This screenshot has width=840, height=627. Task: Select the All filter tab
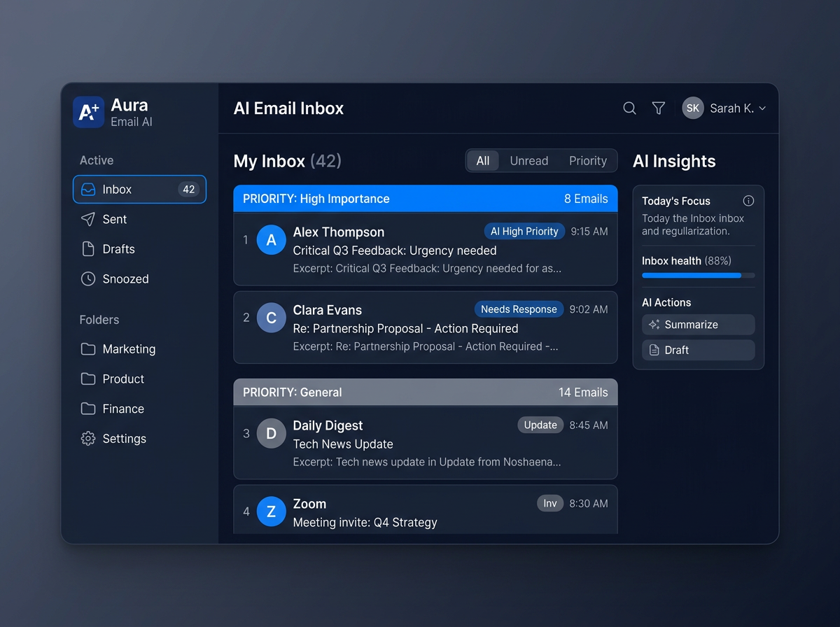pyautogui.click(x=483, y=161)
